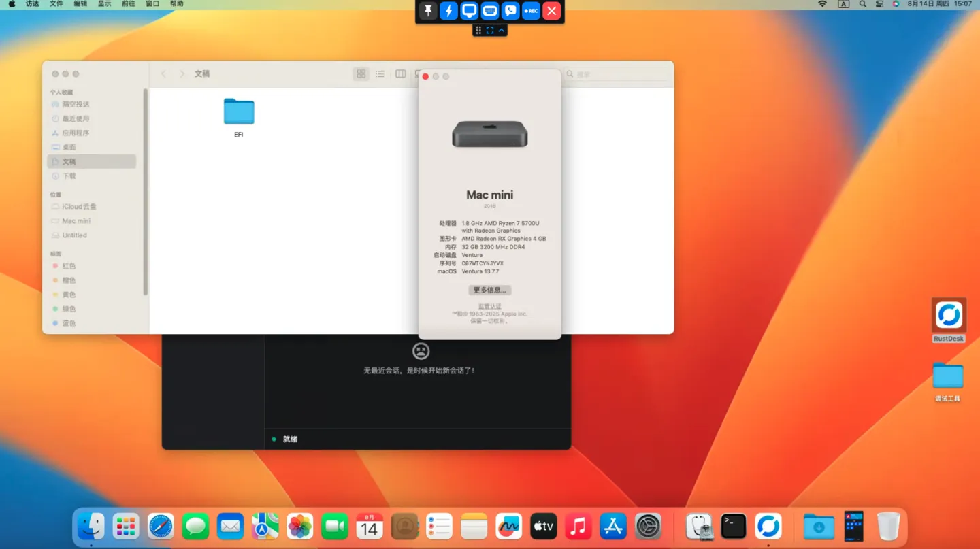Click the 更多信息 button

(x=489, y=290)
